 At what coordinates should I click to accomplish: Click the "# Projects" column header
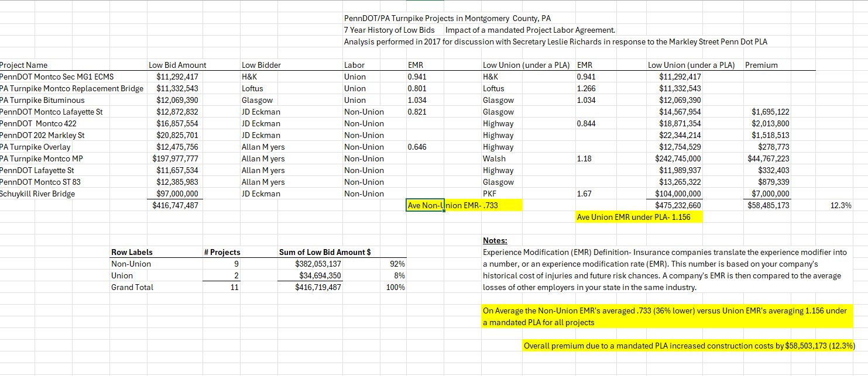(x=222, y=252)
